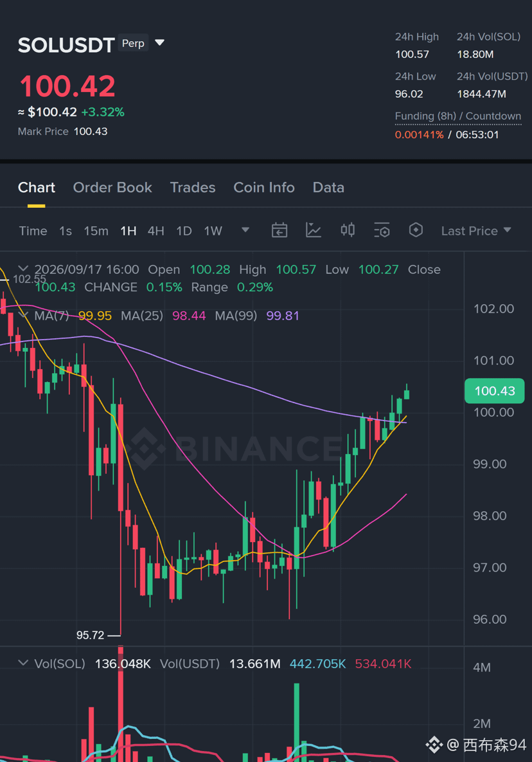Select the 1D timeframe
This screenshot has width=532, height=762.
[184, 231]
